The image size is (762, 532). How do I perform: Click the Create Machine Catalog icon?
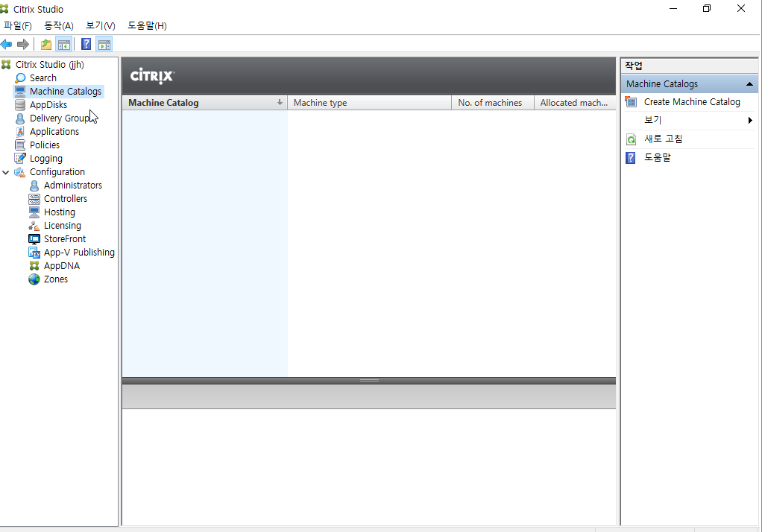[x=630, y=102]
